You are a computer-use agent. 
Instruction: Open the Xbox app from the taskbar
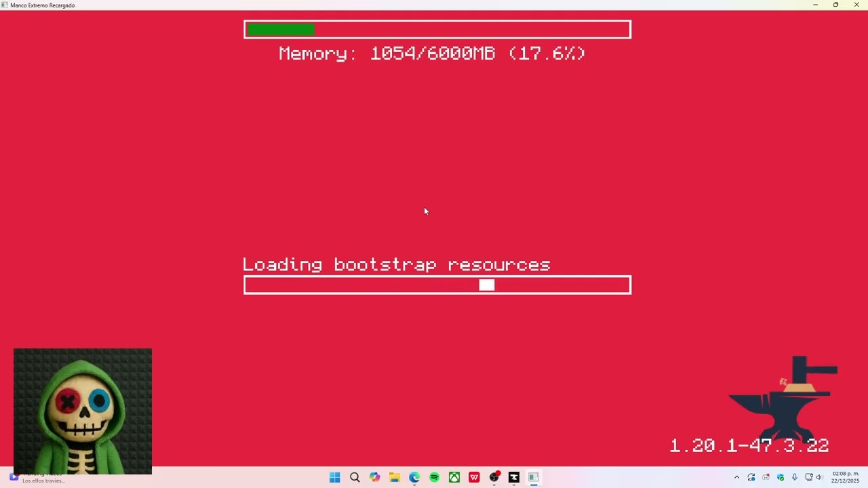[x=454, y=477]
